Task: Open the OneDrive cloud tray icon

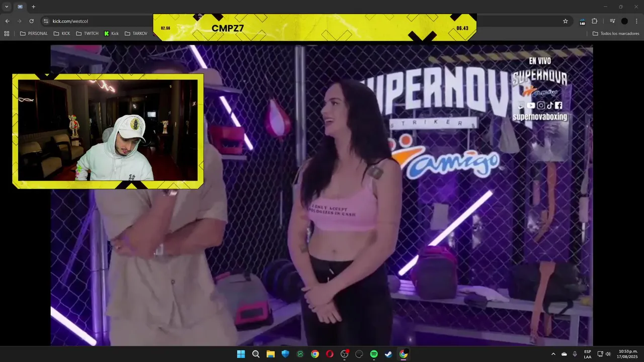Action: point(564,354)
